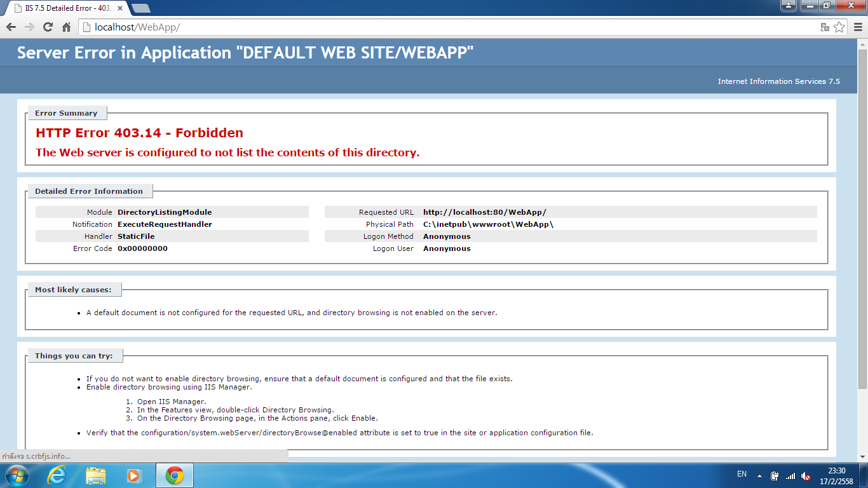Restore down the Chrome window
The width and height of the screenshot is (868, 488).
(x=827, y=5)
